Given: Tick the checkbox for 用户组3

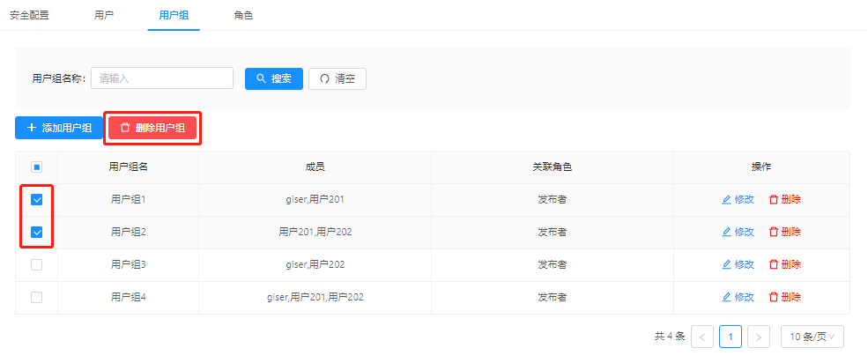Looking at the screenshot, I should tap(36, 265).
